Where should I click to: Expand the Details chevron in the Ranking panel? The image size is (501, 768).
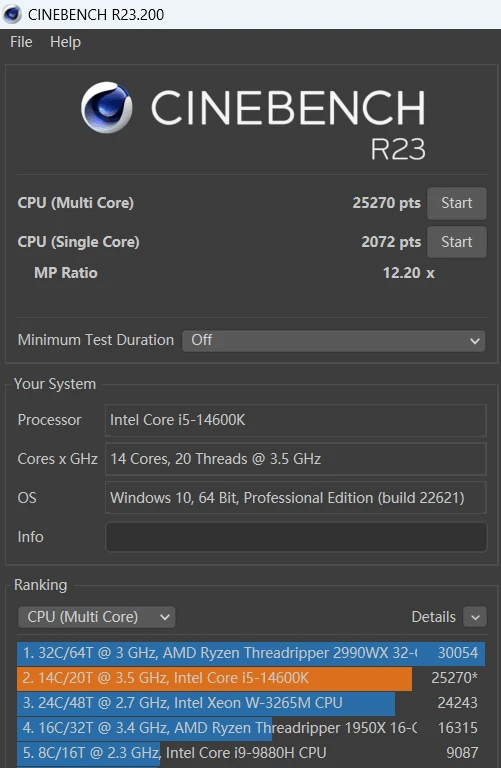click(x=475, y=617)
